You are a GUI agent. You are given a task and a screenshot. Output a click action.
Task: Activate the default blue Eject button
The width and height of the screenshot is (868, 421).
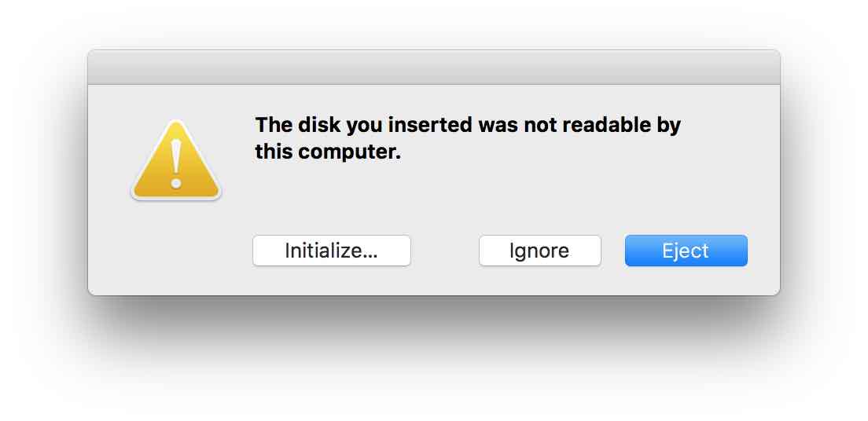coord(686,251)
